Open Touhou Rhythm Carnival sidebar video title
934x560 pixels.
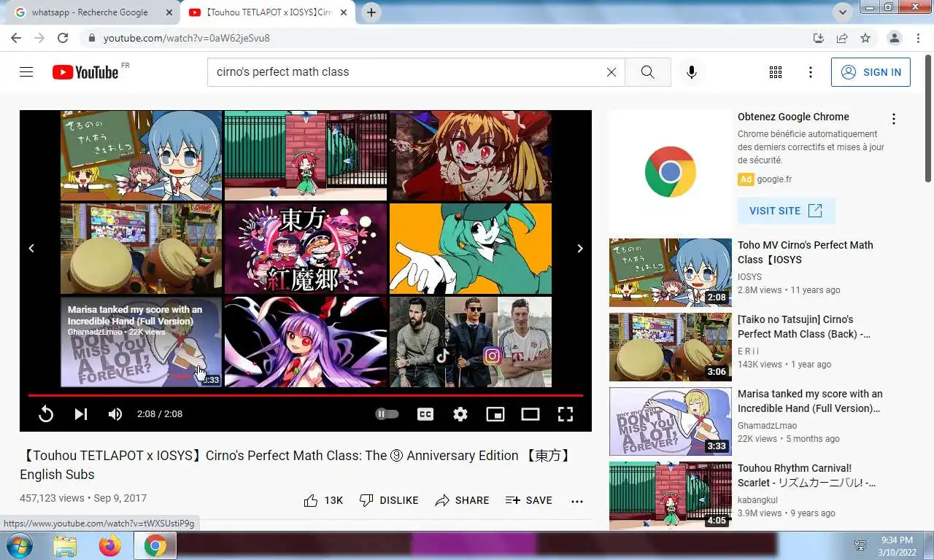pyautogui.click(x=807, y=475)
